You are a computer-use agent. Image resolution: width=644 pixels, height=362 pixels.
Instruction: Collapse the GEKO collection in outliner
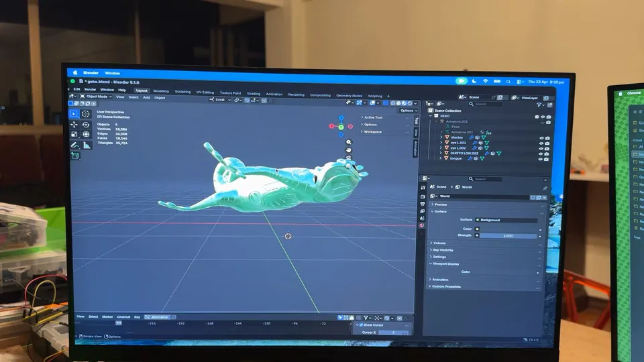pyautogui.click(x=431, y=116)
